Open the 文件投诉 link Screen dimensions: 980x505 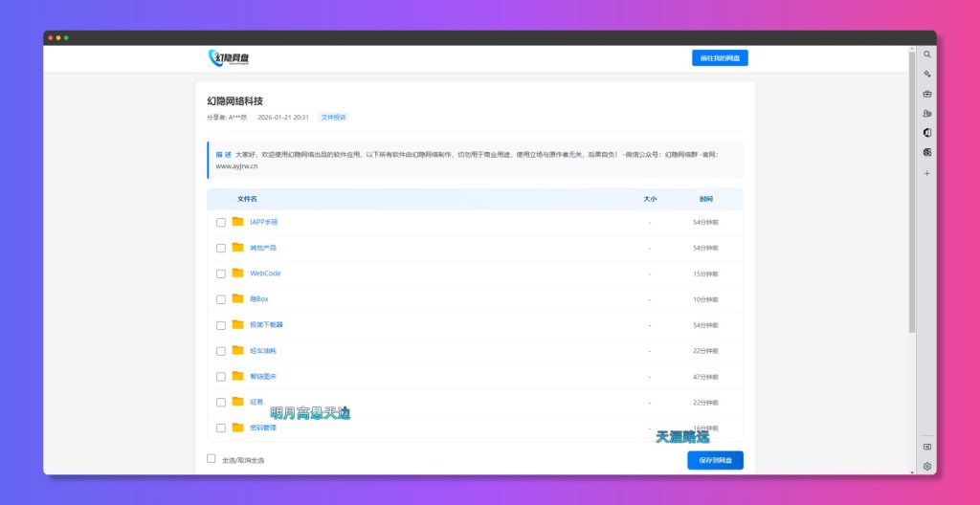click(x=333, y=118)
